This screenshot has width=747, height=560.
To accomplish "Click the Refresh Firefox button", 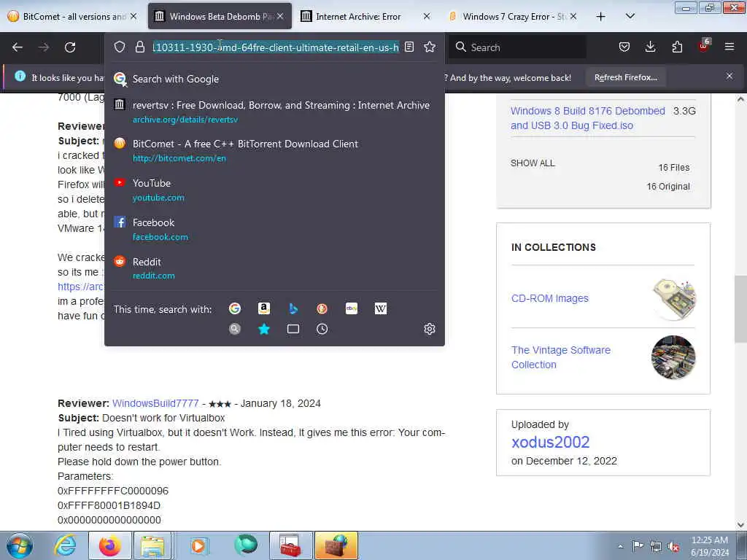I will [625, 77].
